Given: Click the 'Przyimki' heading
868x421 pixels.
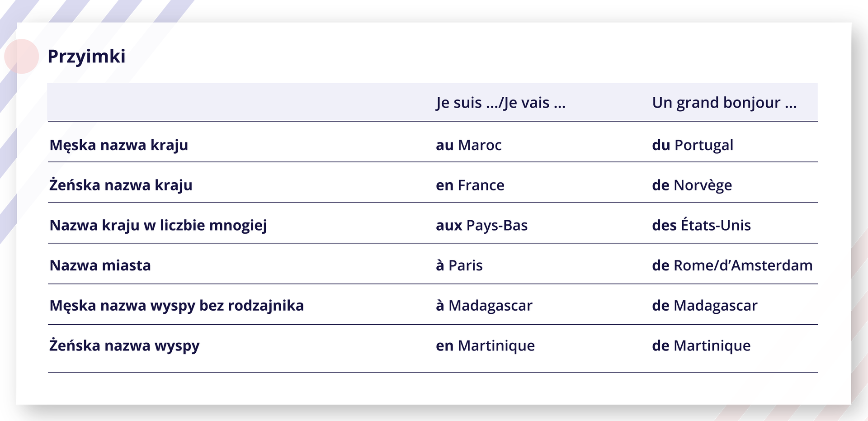Looking at the screenshot, I should (x=86, y=57).
